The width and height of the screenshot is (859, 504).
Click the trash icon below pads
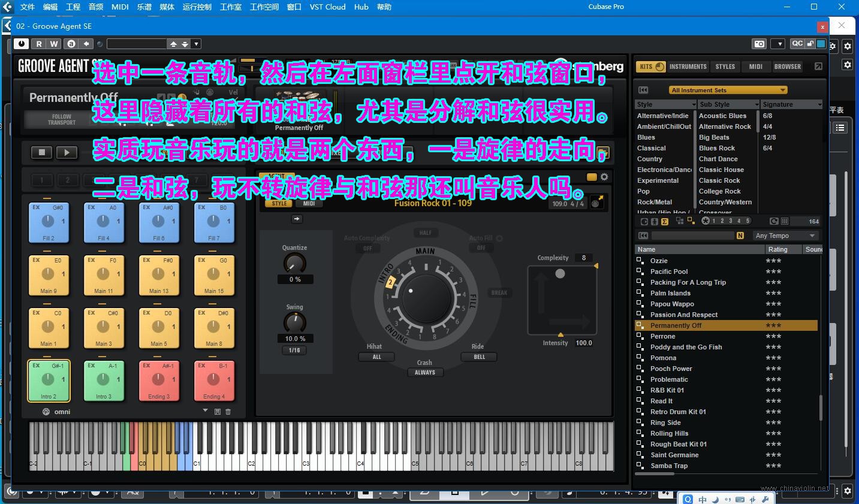(228, 412)
